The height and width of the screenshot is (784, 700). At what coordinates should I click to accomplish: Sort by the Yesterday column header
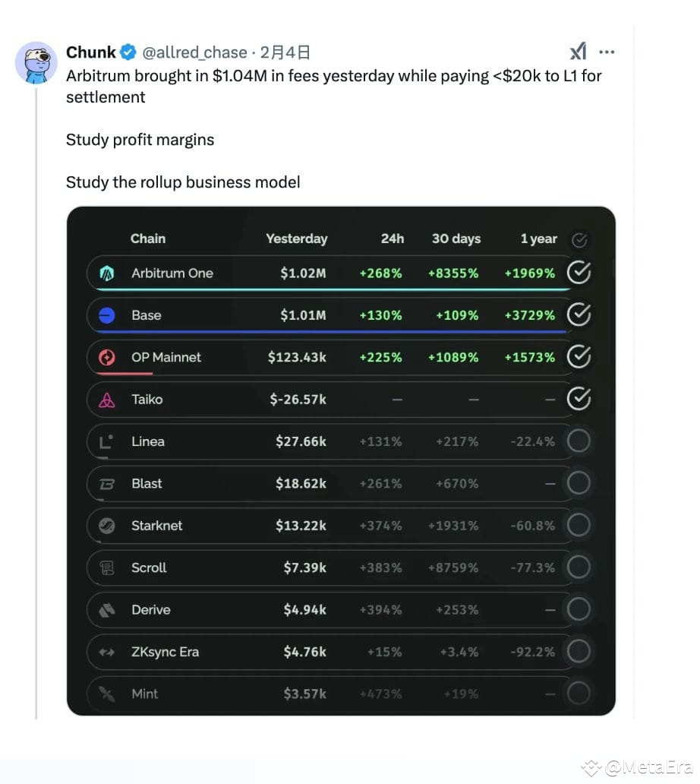pos(297,239)
